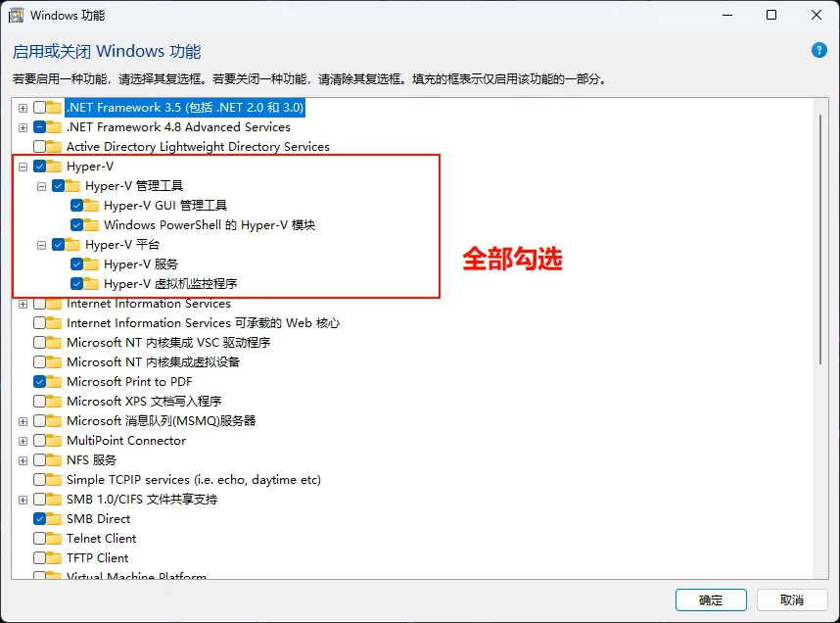
Task: Click the Windows Features title bar icon
Action: click(x=16, y=15)
